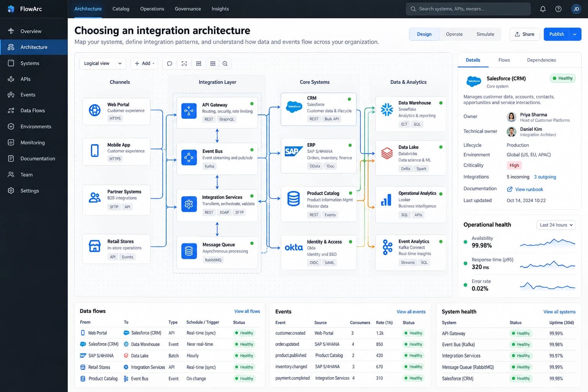Open the Governance top menu
588x392 pixels.
(188, 9)
